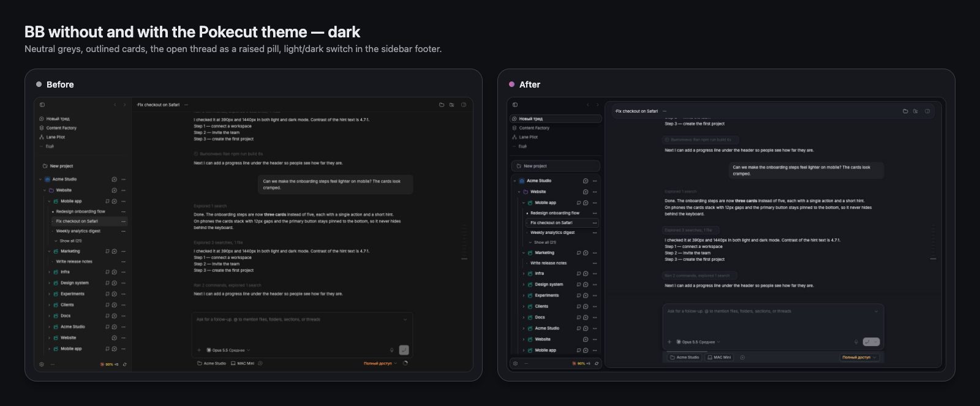Screen dimensions: 980x406
Task: Open settings gear in Before sidebar footer
Action: click(x=42, y=364)
